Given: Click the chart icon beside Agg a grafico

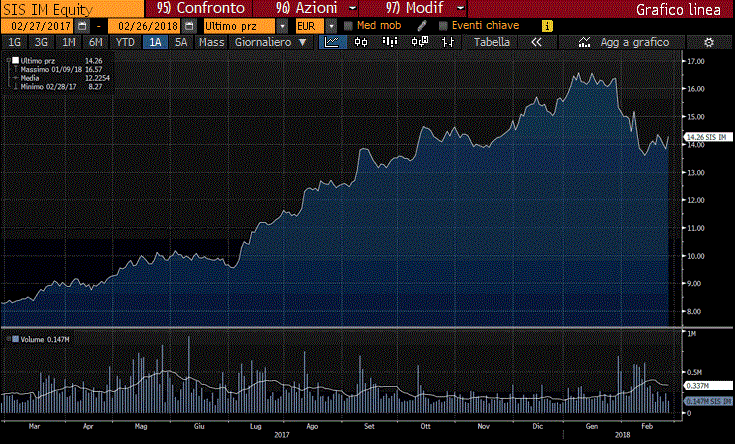Looking at the screenshot, I should 584,42.
